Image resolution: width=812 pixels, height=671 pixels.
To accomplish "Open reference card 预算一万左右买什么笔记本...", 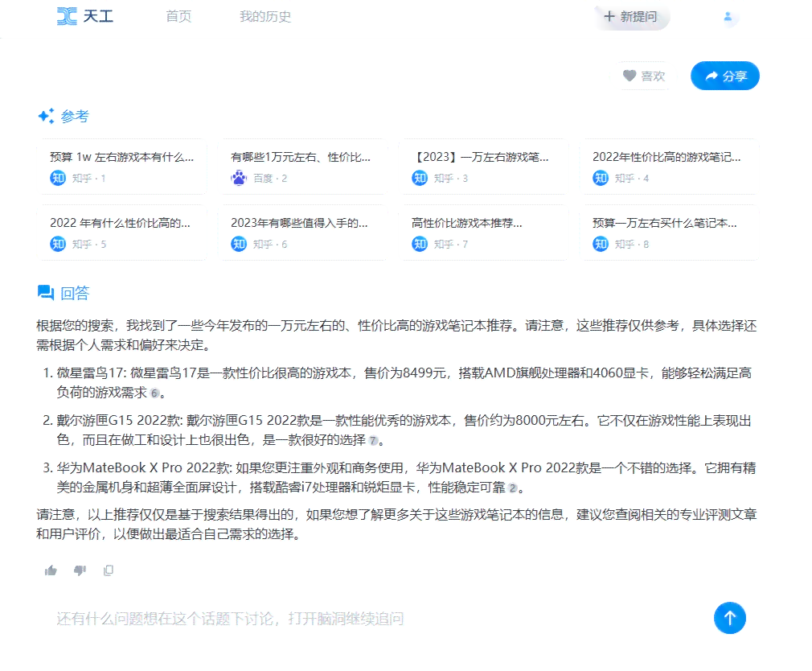I will coord(671,233).
